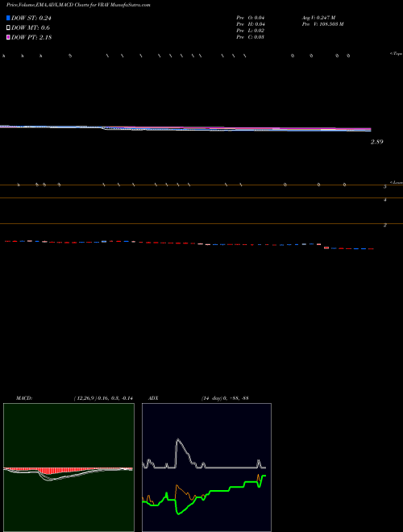Click the 'Pre C: 0.03' close value
Viewport: 403px width, 532px height.
(x=251, y=37)
